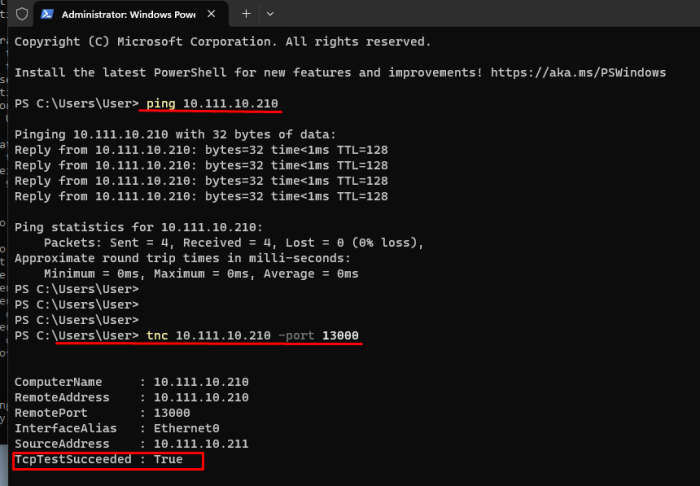Click the InterfaceAlias Ethernet0 line
Image resolution: width=700 pixels, height=486 pixels.
[x=116, y=428]
